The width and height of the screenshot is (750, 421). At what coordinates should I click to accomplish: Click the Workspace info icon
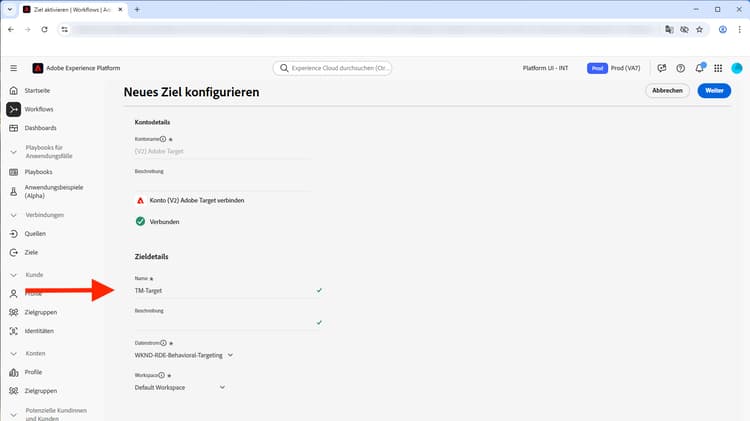pyautogui.click(x=162, y=376)
